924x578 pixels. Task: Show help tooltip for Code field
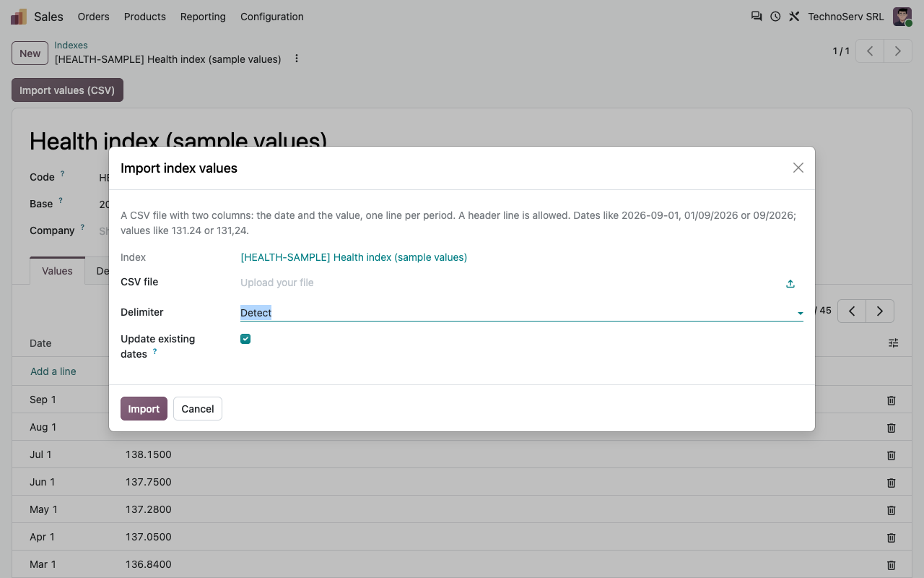62,174
